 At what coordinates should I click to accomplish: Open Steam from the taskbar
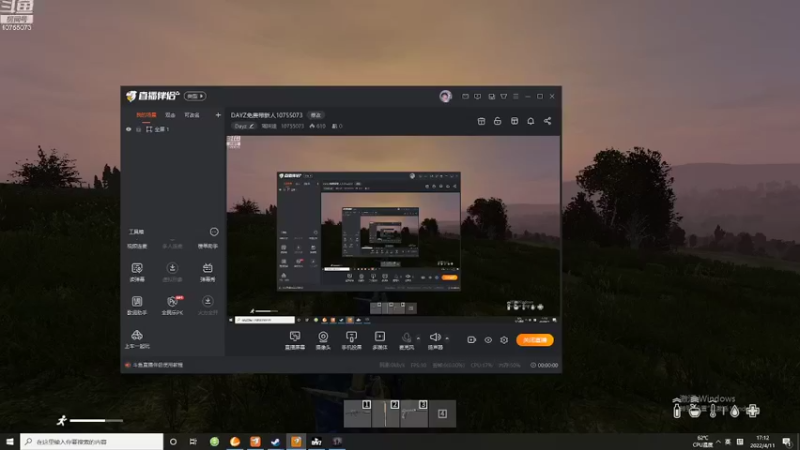pyautogui.click(x=276, y=441)
